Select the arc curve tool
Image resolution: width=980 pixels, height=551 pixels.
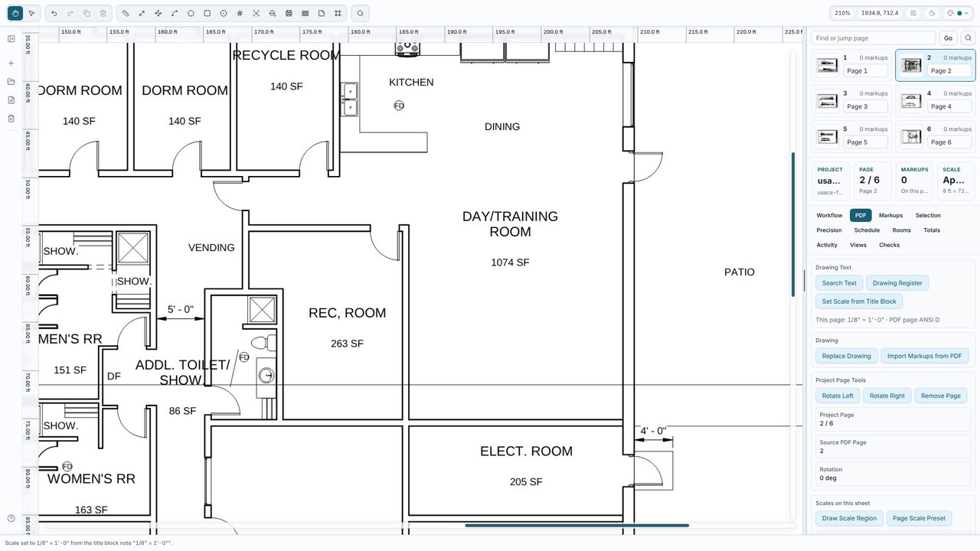coord(175,13)
